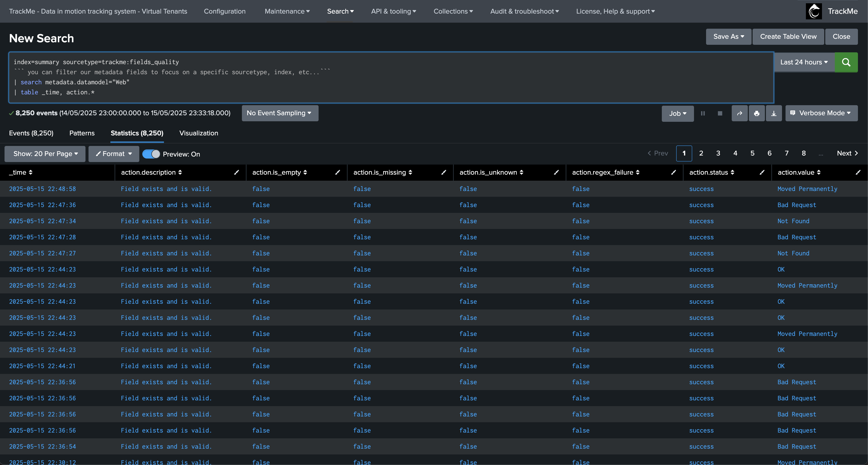Open License, Help & support menu
Viewport: 868px width, 465px height.
(x=616, y=11)
